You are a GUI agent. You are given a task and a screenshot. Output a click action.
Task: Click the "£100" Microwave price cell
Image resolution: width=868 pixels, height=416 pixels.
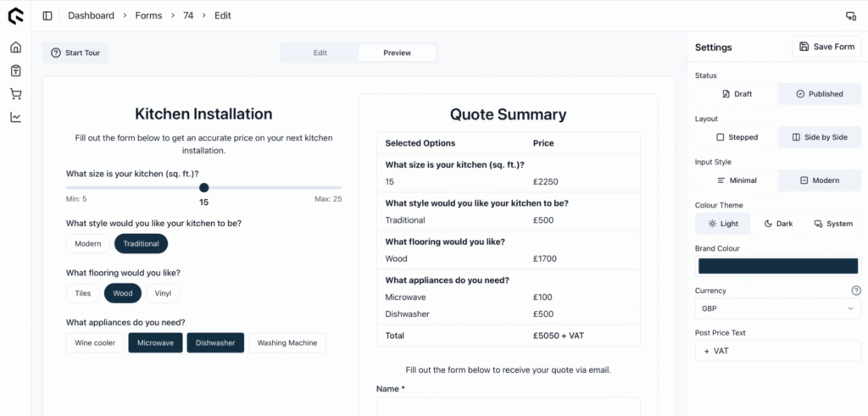(x=543, y=297)
